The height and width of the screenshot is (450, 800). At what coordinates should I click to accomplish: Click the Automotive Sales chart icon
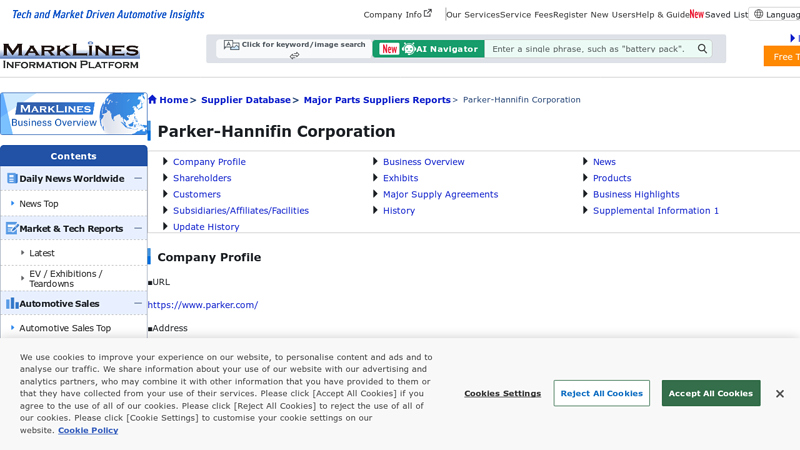pos(12,303)
